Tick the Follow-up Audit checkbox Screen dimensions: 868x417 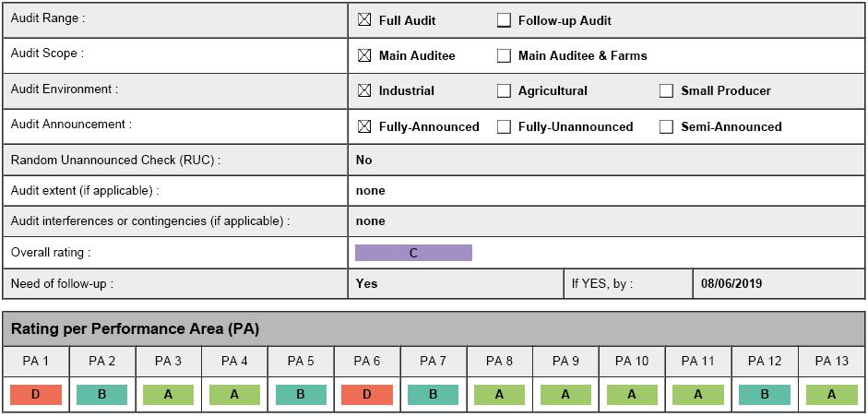click(504, 20)
